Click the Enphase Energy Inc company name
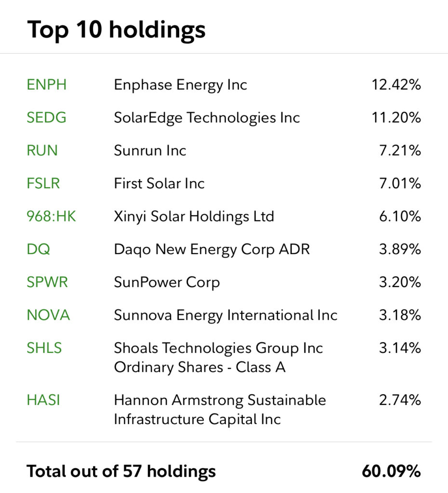 coord(180,85)
